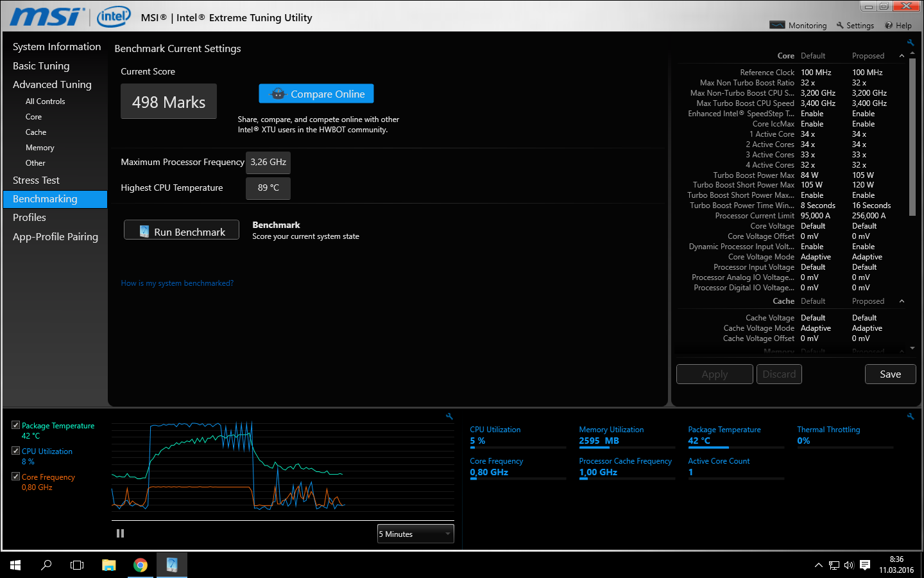This screenshot has height=578, width=924.
Task: Disable the Core Frequency graph checkbox
Action: [x=16, y=477]
